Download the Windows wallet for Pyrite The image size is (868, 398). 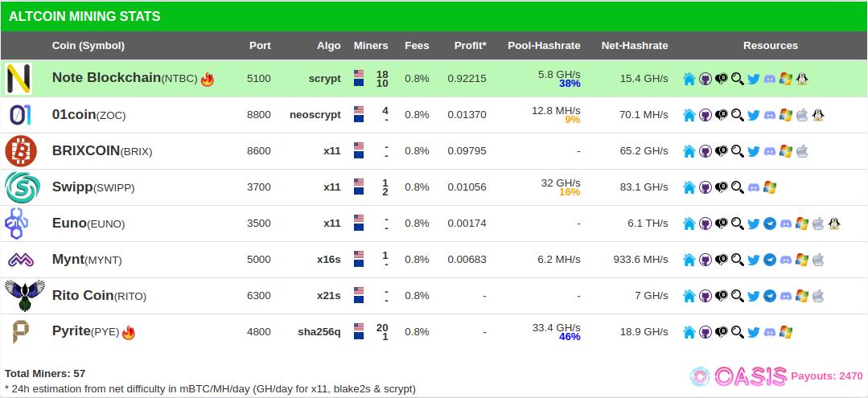point(785,332)
